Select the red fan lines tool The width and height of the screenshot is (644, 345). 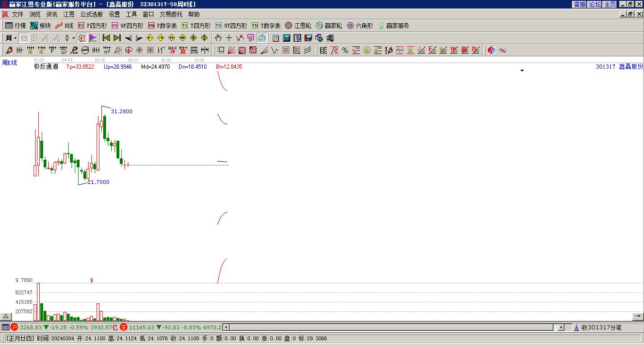tap(232, 50)
